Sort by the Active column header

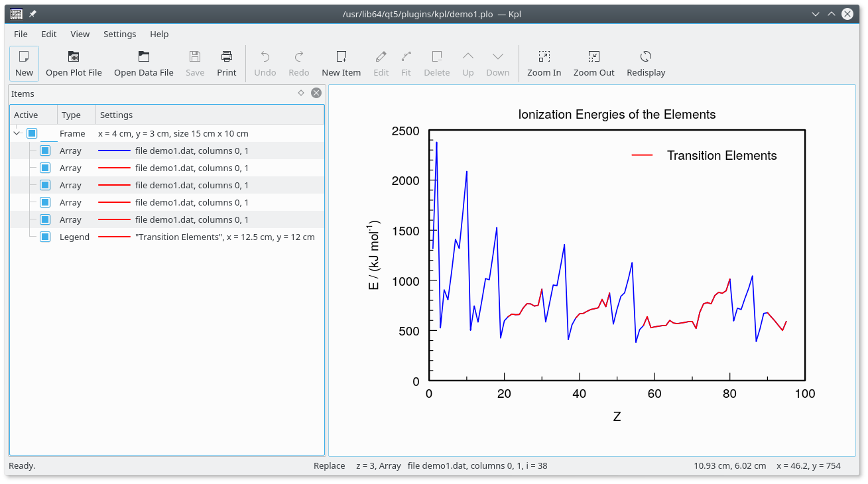[x=34, y=115]
